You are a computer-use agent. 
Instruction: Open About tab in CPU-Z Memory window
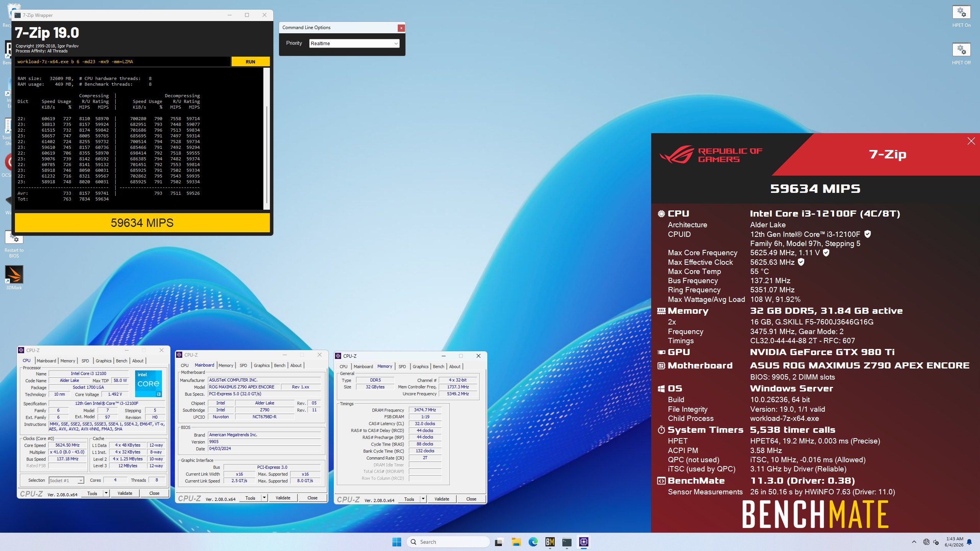pyautogui.click(x=455, y=367)
